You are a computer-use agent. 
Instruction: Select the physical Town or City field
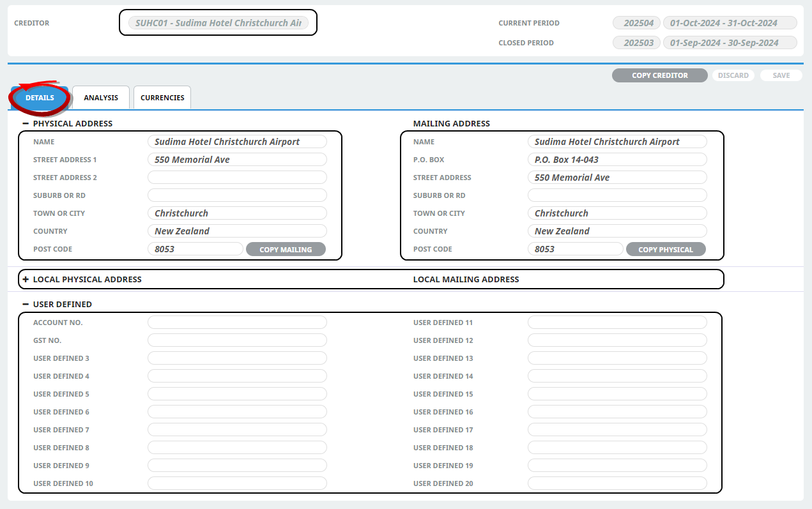coord(237,213)
